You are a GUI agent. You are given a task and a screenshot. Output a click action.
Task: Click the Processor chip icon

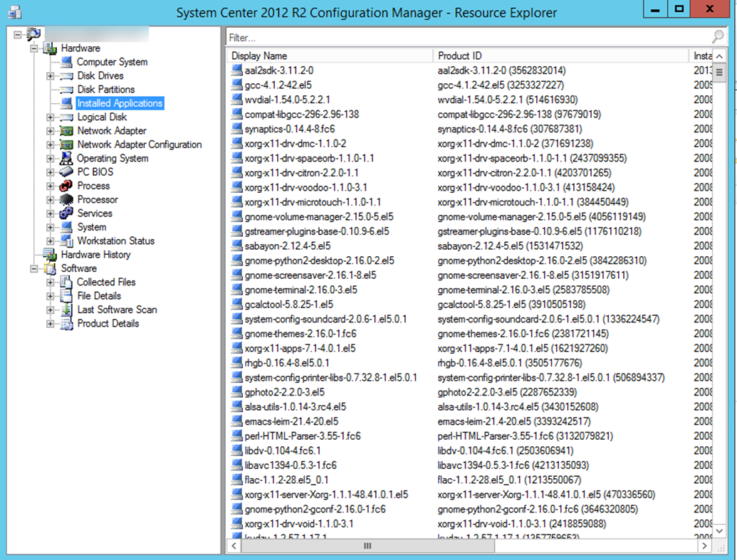[67, 200]
